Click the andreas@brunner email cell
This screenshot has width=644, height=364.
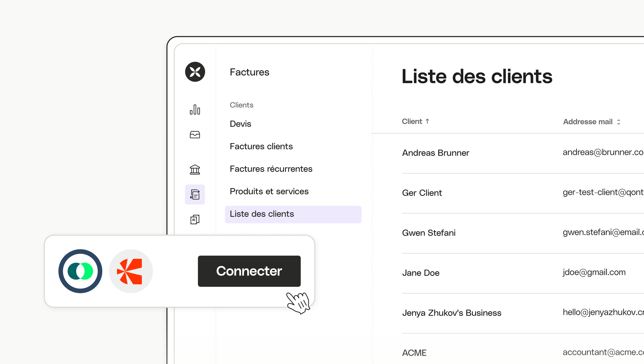point(603,152)
